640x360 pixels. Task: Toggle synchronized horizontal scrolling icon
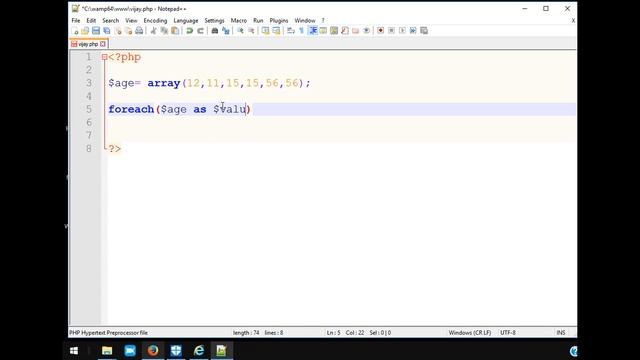[276, 31]
